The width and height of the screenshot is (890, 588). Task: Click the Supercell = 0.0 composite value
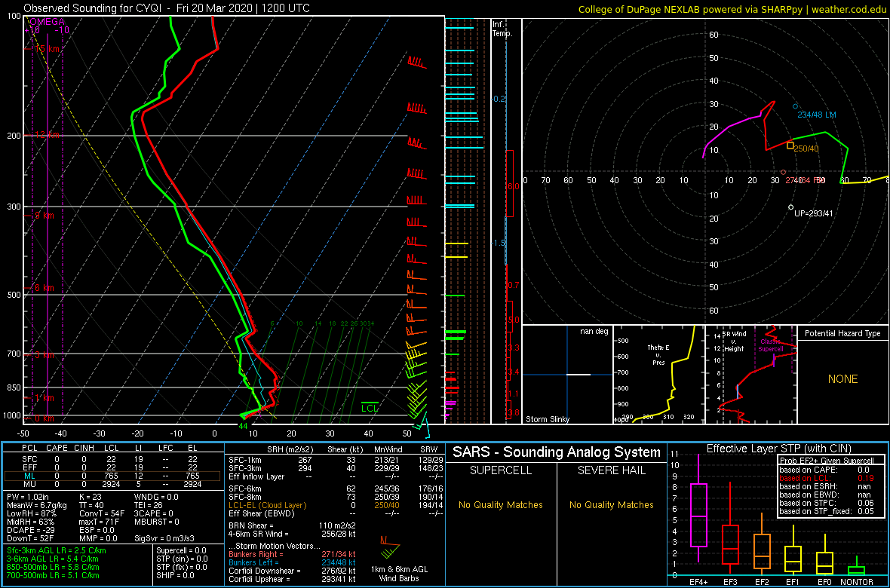tap(182, 550)
